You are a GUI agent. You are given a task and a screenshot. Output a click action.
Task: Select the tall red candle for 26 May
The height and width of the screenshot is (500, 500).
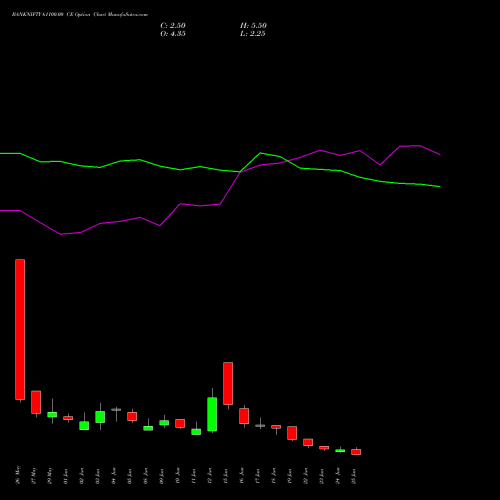tap(20, 329)
